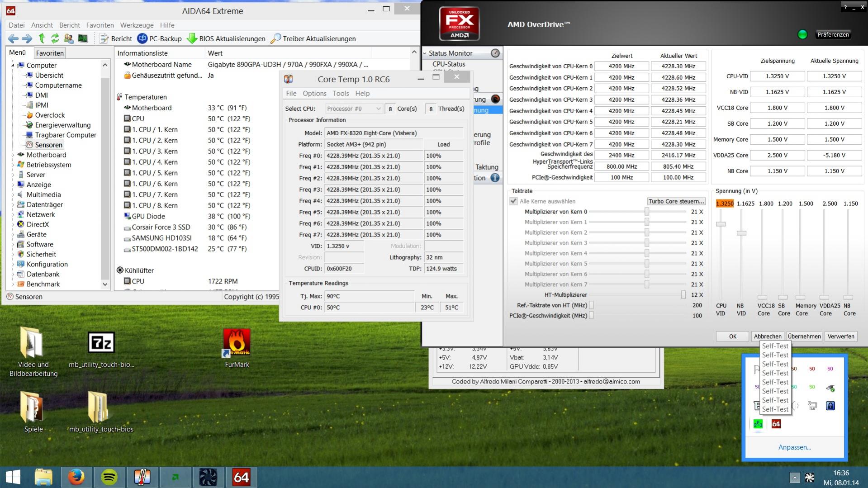
Task: Expand the Datenträger tree node
Action: (x=13, y=205)
